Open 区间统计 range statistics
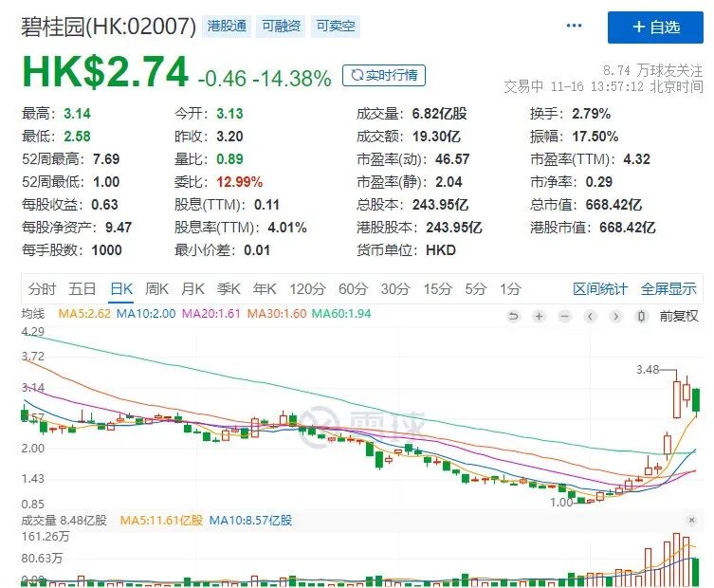 599,288
